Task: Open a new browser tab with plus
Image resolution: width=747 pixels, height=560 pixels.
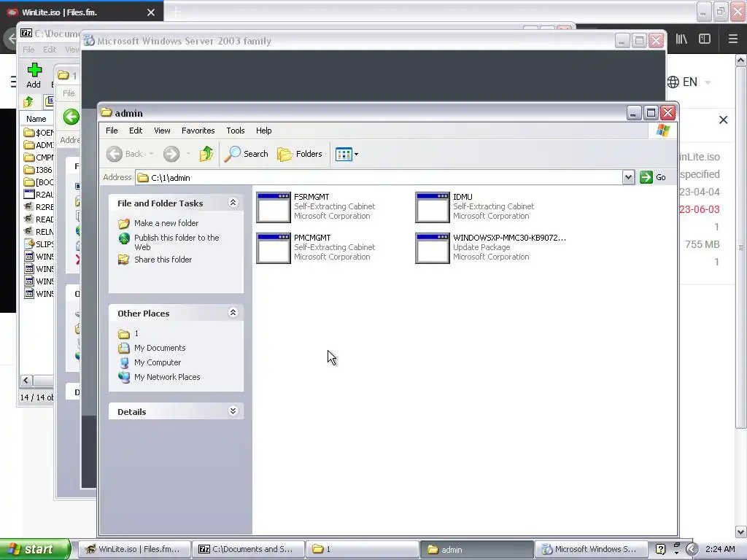Action: pos(176,12)
